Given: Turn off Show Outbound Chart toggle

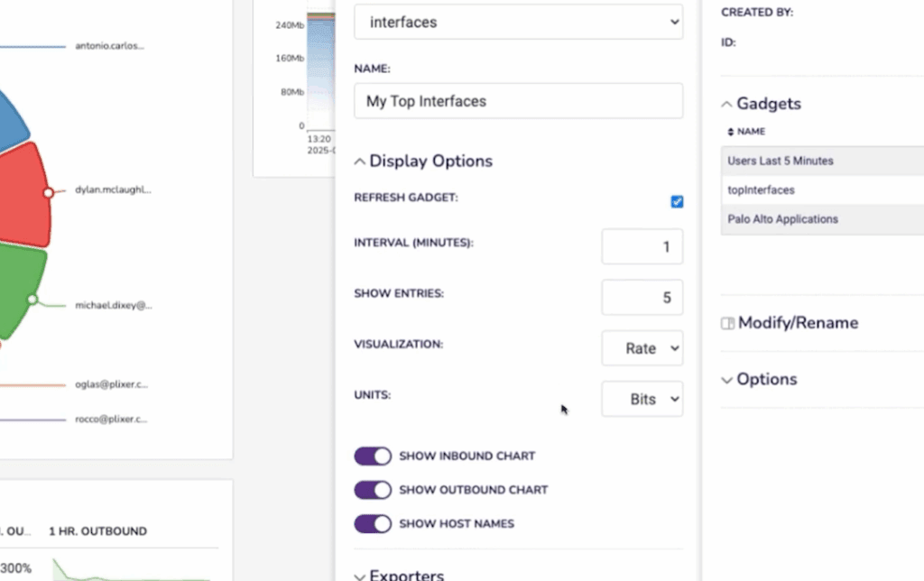Looking at the screenshot, I should tap(373, 490).
